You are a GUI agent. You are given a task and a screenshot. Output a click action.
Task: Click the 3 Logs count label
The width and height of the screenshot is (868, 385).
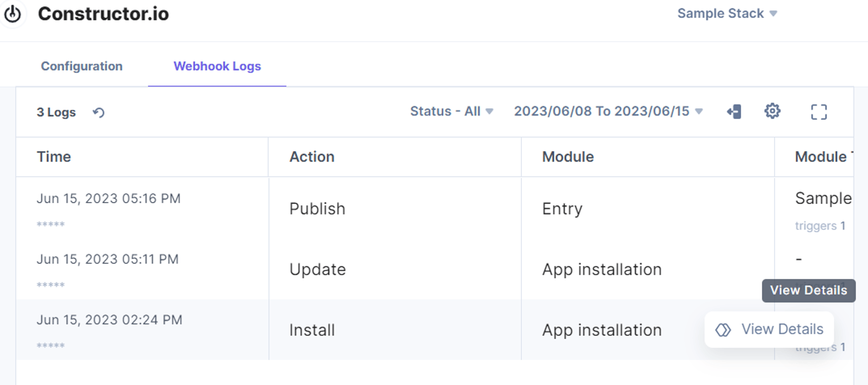(x=56, y=112)
